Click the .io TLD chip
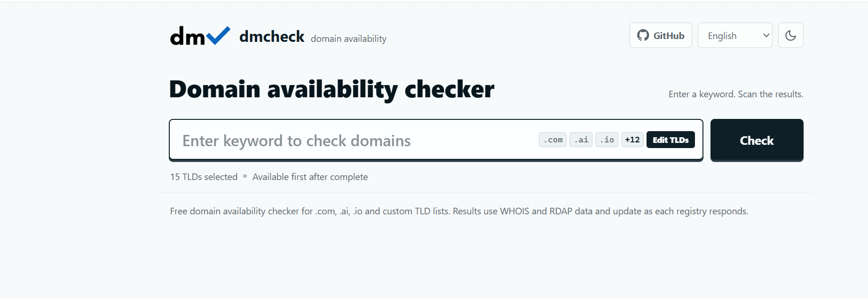Screen dimensions: 868x298 point(607,140)
